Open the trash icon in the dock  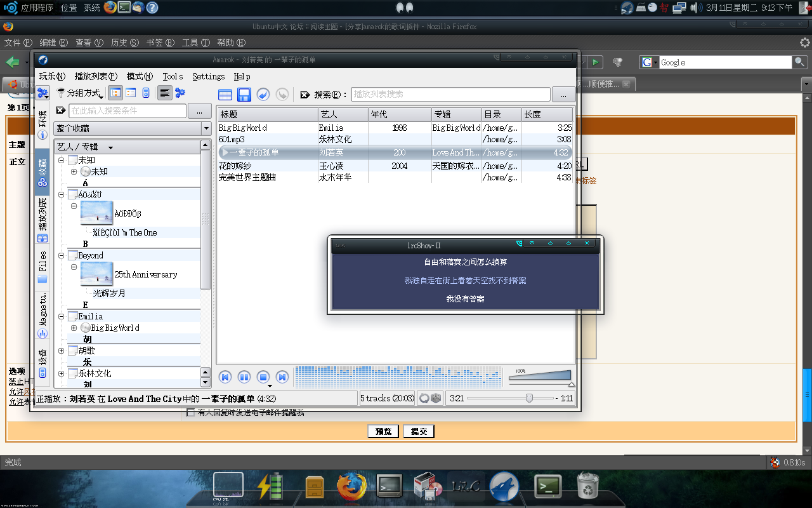pos(588,486)
